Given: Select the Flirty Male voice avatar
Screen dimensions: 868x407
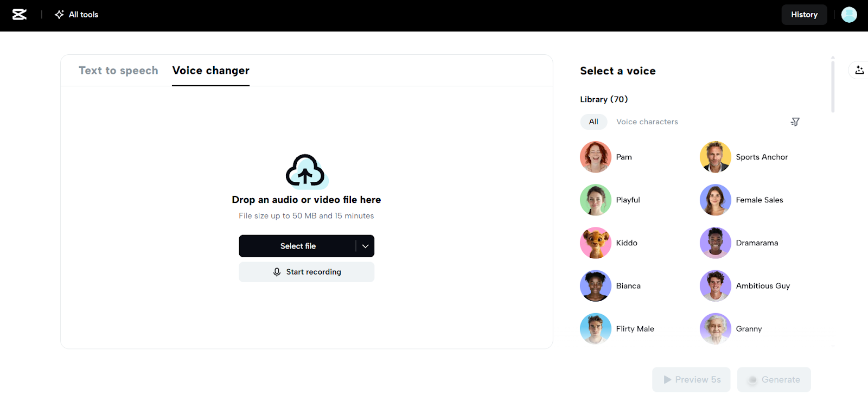Looking at the screenshot, I should point(596,328).
